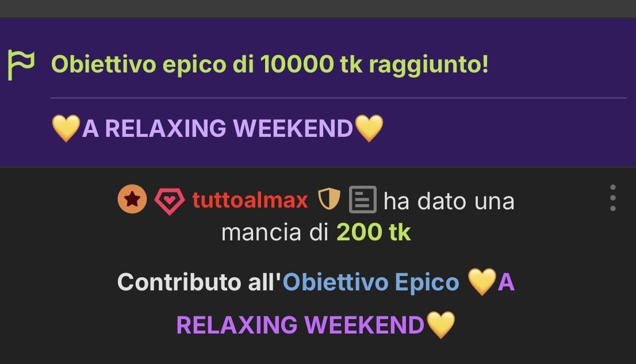Click the shield moderator icon

[328, 199]
